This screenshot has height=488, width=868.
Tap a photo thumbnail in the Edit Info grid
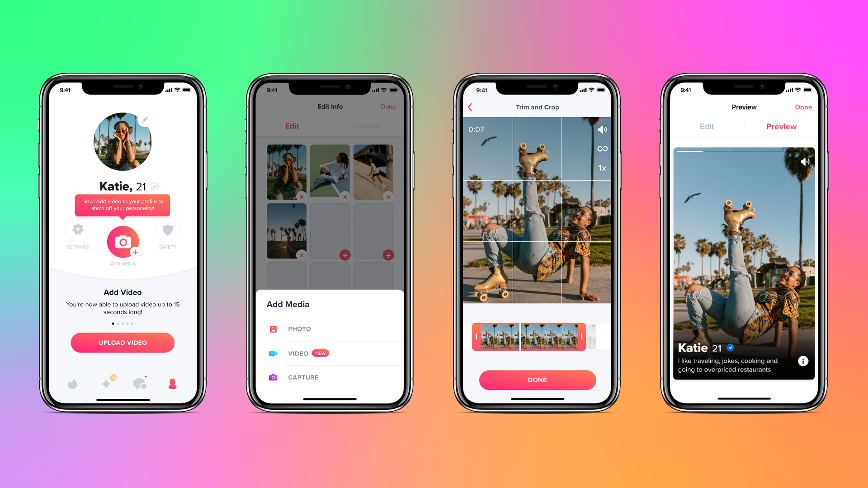point(287,171)
